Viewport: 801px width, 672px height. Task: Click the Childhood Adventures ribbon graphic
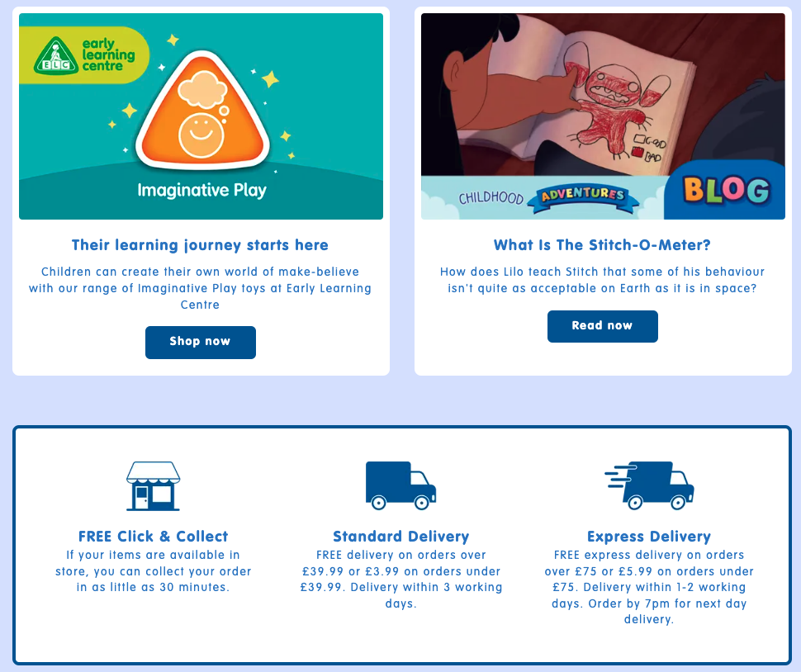tap(549, 196)
